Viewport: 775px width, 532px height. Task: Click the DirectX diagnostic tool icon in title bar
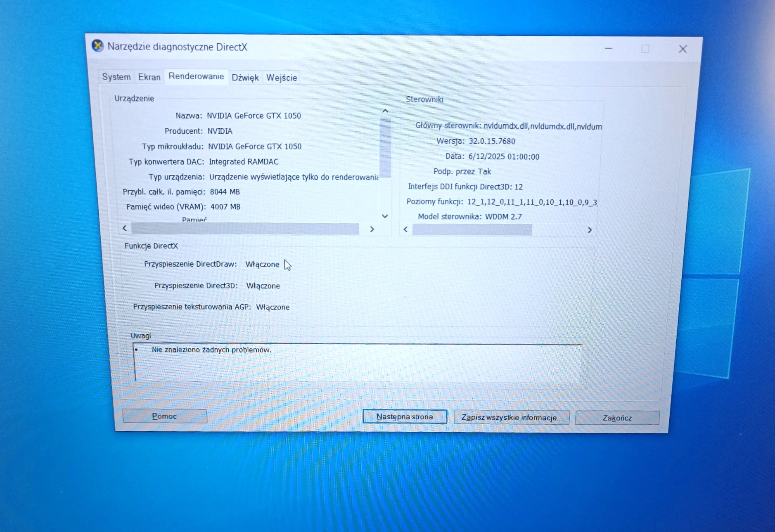pyautogui.click(x=98, y=46)
